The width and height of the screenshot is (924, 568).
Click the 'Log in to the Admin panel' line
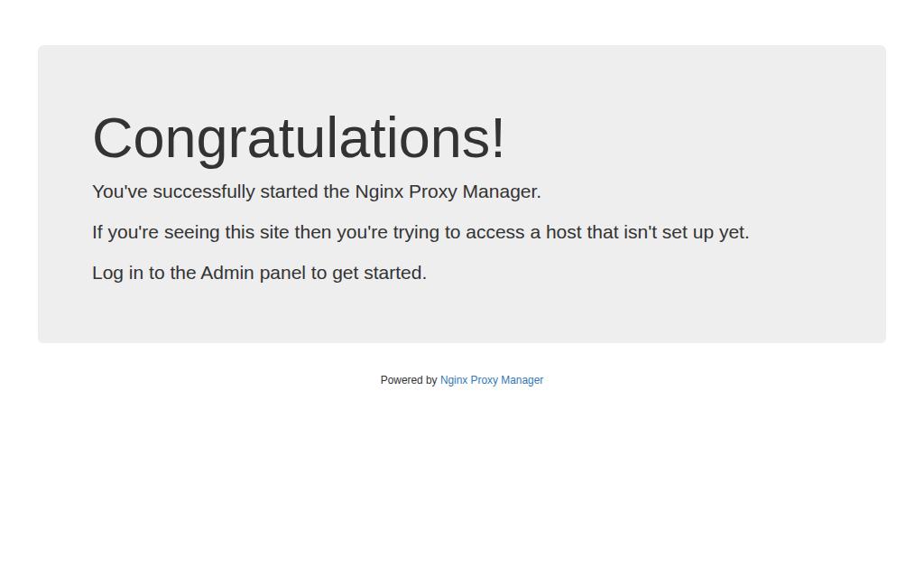(x=259, y=273)
